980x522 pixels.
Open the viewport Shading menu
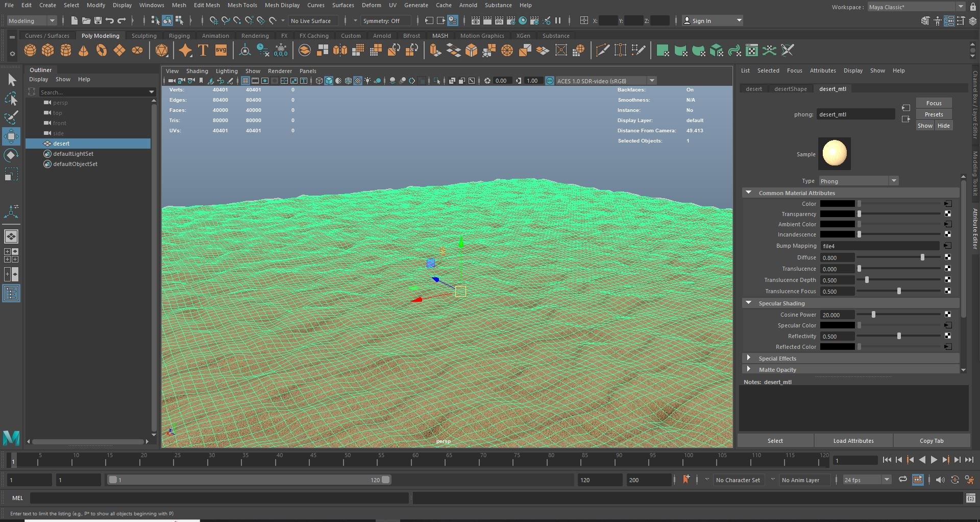(197, 71)
